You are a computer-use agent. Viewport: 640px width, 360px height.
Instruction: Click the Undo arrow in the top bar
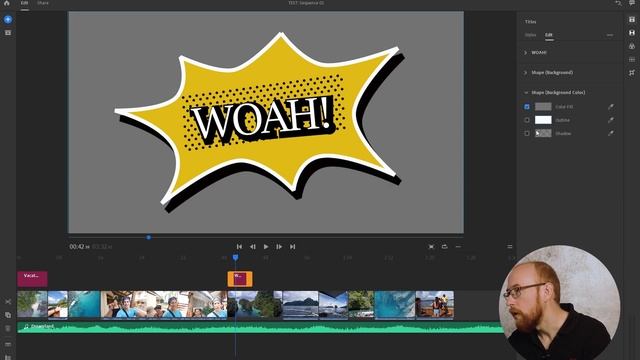pyautogui.click(x=618, y=3)
